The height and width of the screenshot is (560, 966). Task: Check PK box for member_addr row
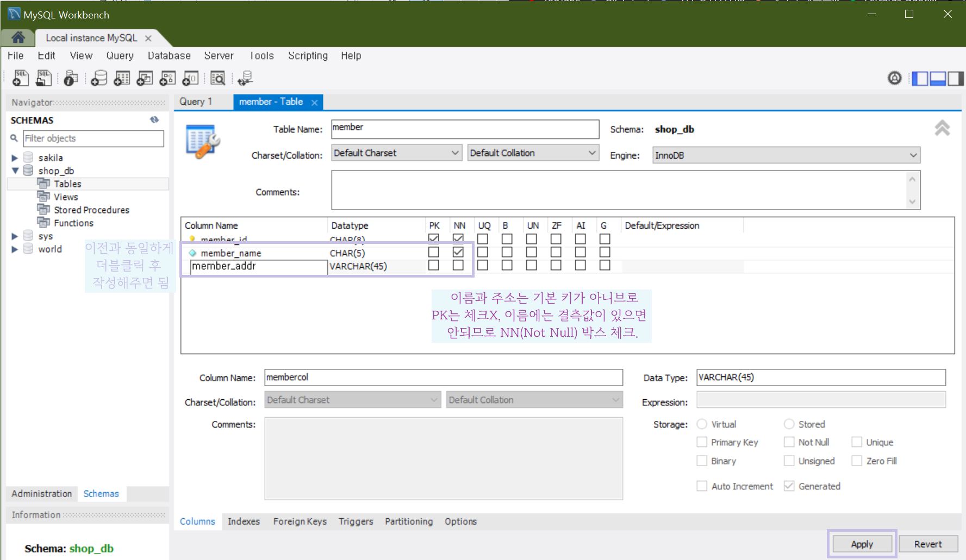(x=433, y=265)
